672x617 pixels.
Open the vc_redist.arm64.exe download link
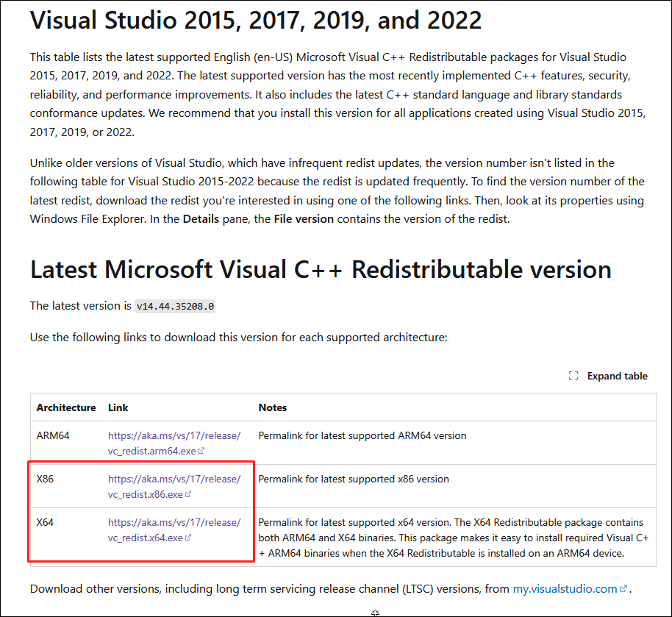pos(174,443)
